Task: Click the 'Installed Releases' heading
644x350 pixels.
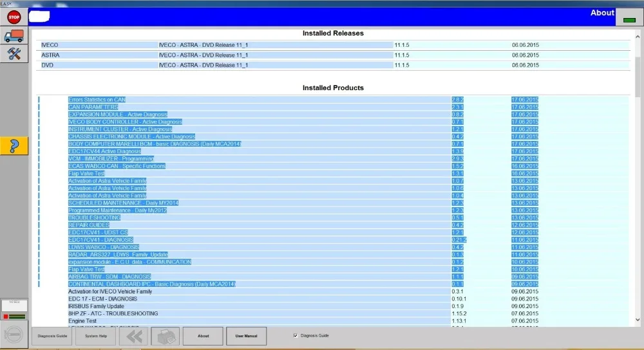Action: tap(333, 33)
